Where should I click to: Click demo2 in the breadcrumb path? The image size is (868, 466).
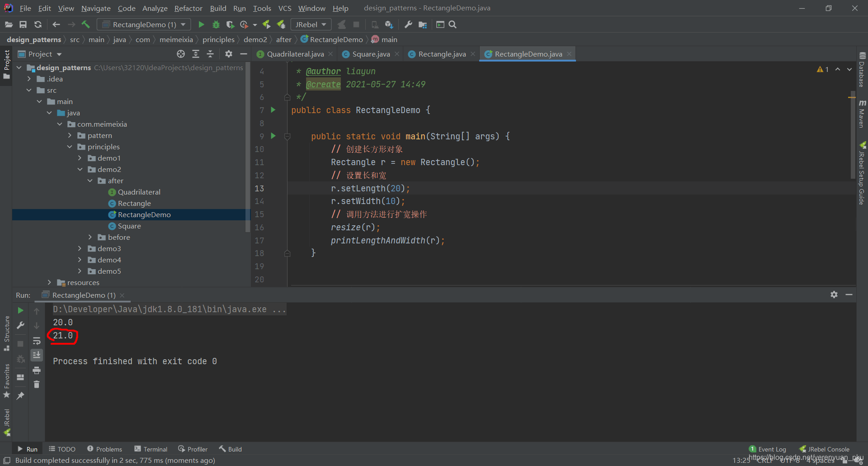click(255, 39)
